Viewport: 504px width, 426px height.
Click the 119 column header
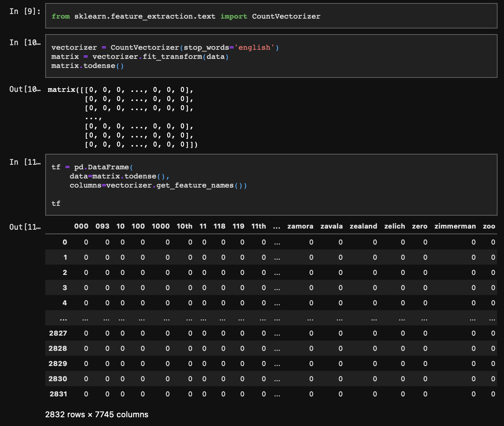[x=238, y=226]
